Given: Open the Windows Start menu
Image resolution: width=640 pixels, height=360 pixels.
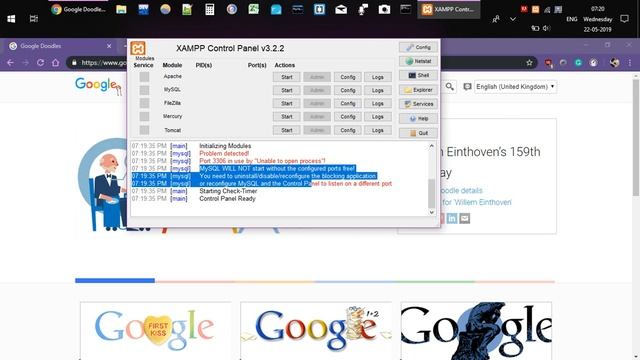Looking at the screenshot, I should [11, 19].
